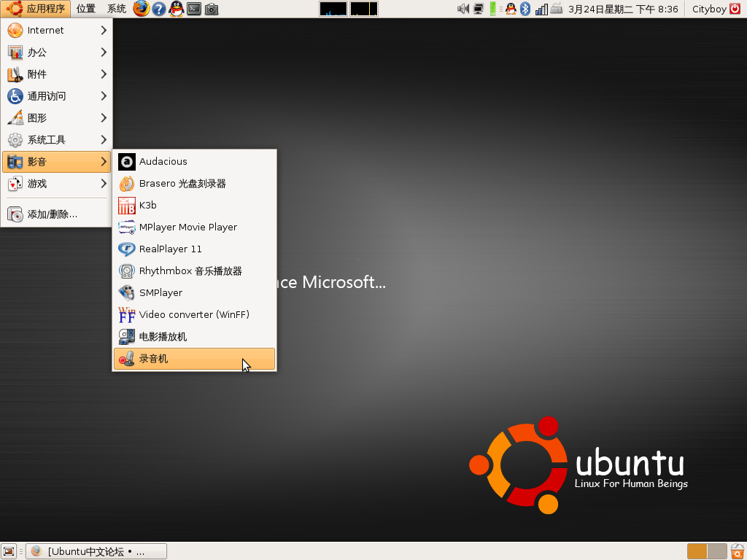Click the show desktop icon in the bottom panel
Screen dimensions: 747x560
pos(9,551)
